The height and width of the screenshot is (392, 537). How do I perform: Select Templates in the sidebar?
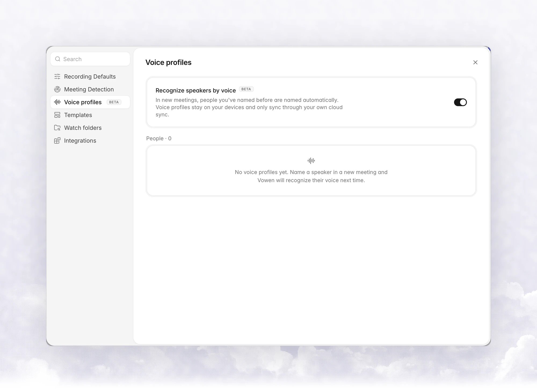click(90, 115)
